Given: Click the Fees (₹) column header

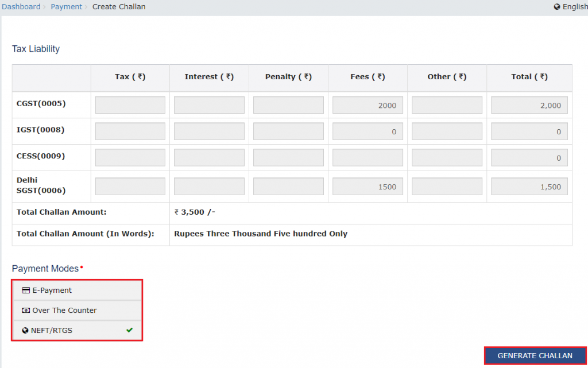Looking at the screenshot, I should click(x=367, y=77).
